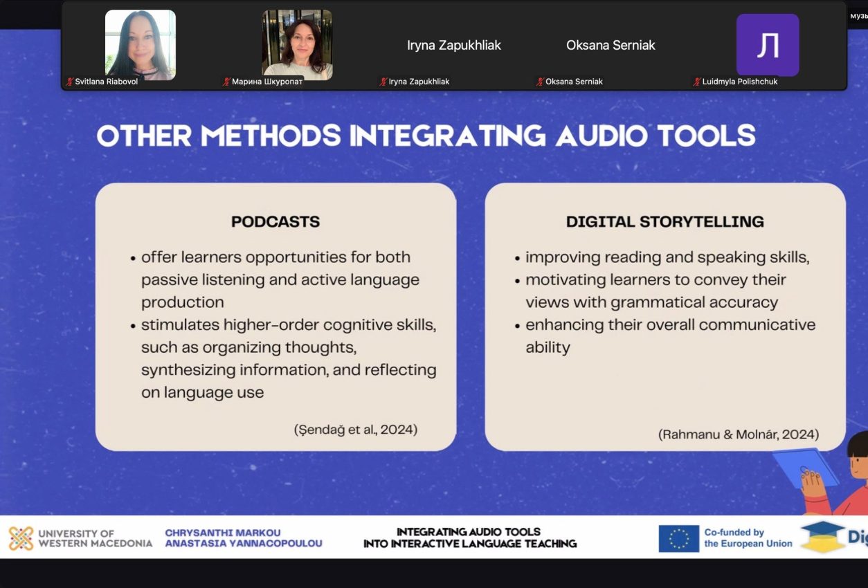Viewport: 868px width, 588px height.
Task: Click the Rahmanu & Molnár, 2024 citation
Action: click(739, 434)
